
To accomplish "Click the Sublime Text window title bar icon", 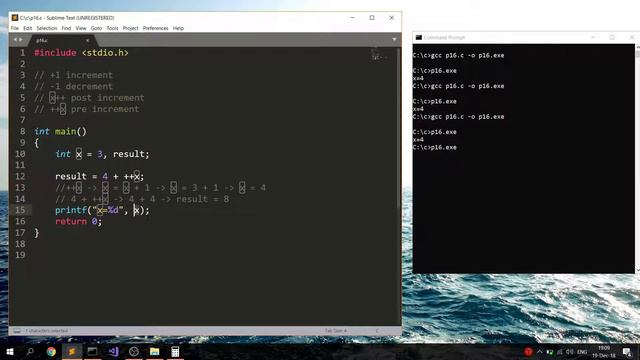I will pyautogui.click(x=15, y=18).
